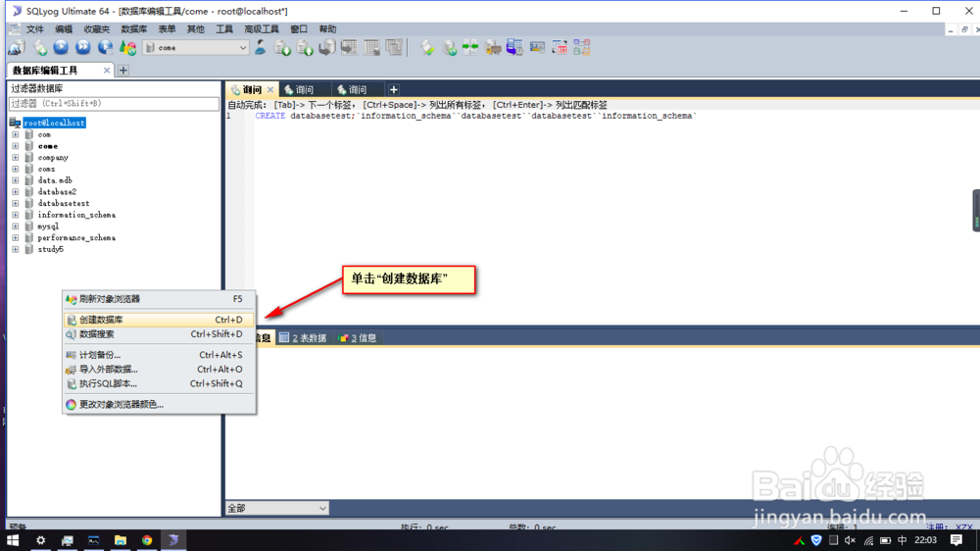Open the 高级工具 menu

pos(262,29)
